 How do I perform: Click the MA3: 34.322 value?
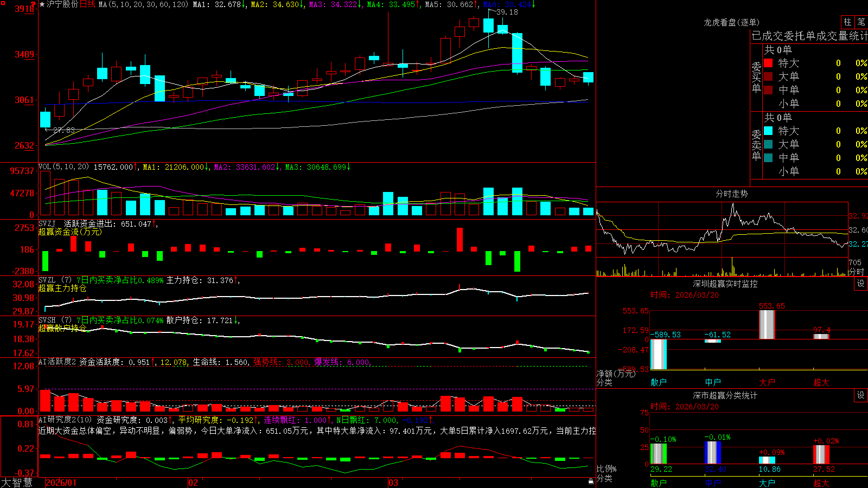[335, 4]
